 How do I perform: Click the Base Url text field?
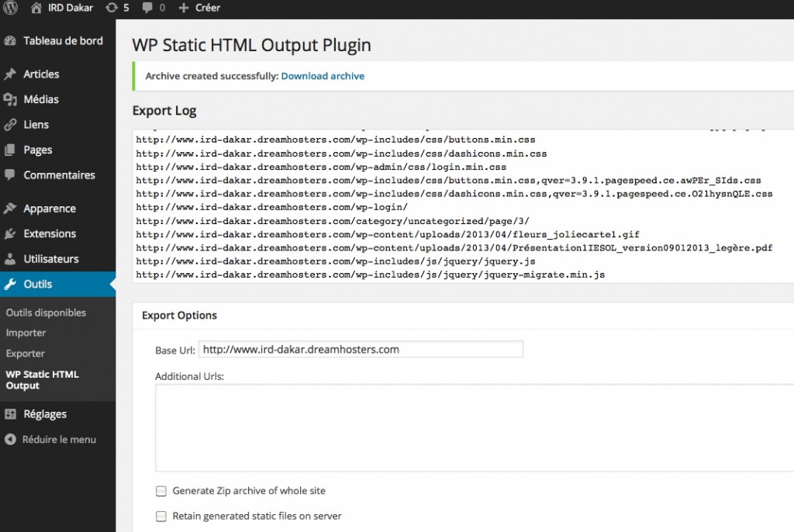pos(361,350)
